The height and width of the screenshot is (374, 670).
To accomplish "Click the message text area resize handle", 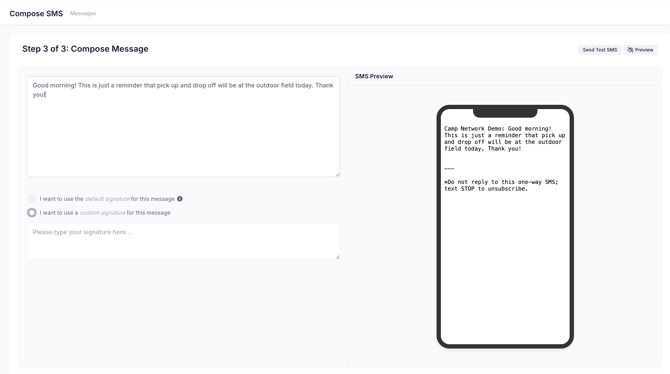I will coord(337,174).
